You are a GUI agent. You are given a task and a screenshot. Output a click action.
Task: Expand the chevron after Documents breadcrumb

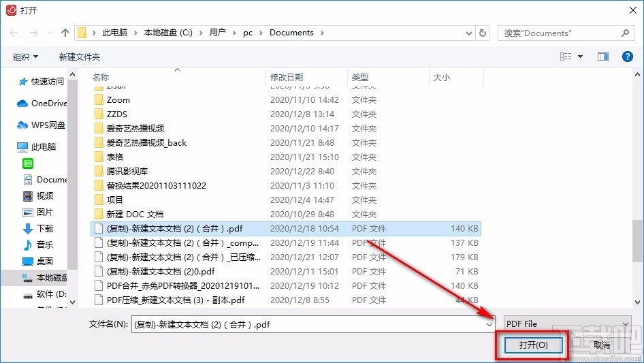(322, 33)
